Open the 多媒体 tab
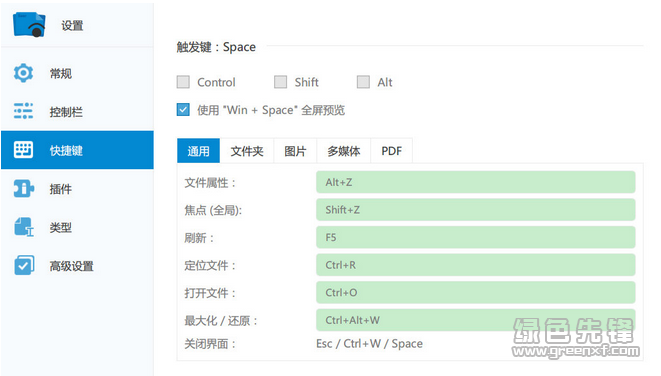Viewport: 661px width, 376px height. pos(344,150)
